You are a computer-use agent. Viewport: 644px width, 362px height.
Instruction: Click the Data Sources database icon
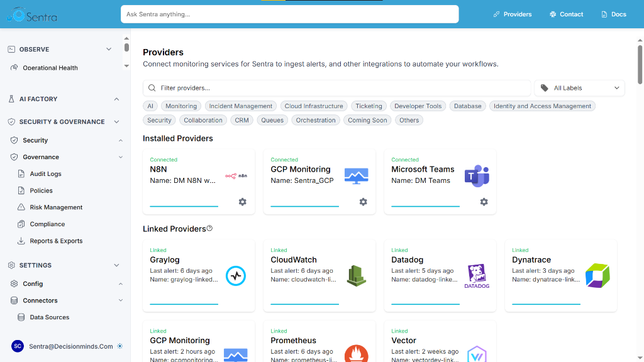point(21,317)
